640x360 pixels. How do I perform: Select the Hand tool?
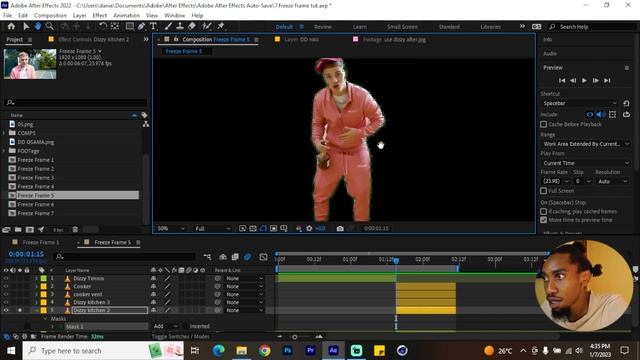tap(38, 26)
